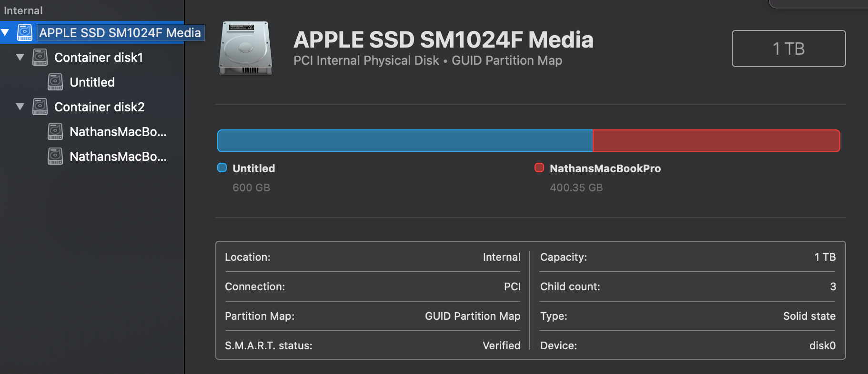Collapse Container disk1 disclosure triangle
The height and width of the screenshot is (374, 868).
click(20, 58)
